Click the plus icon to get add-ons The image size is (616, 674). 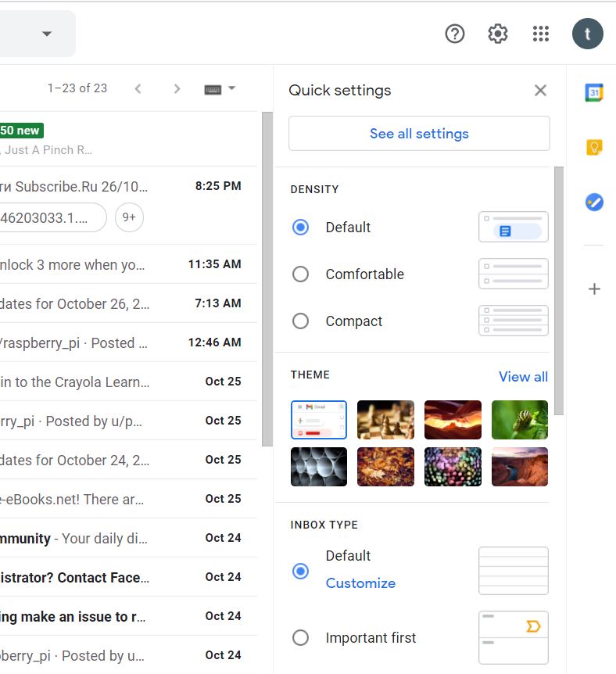pos(594,289)
